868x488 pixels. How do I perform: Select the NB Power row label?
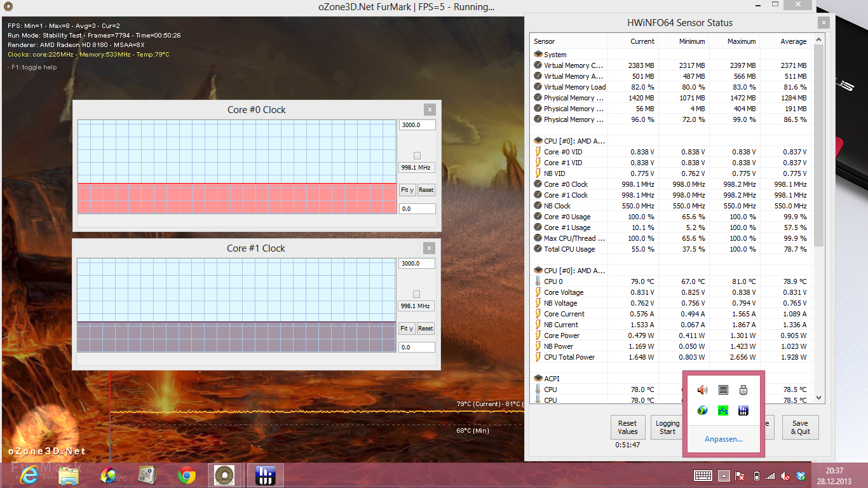[x=559, y=346]
